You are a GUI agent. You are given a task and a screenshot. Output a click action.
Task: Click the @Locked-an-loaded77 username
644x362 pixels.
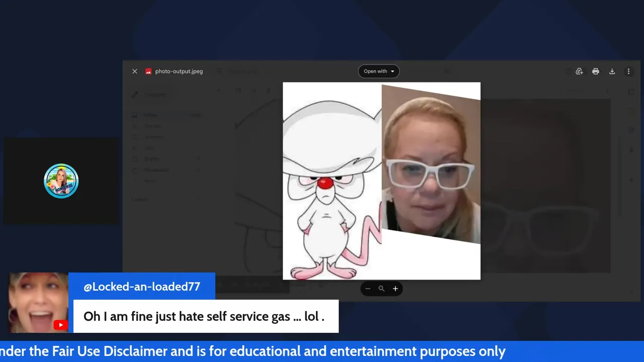click(x=142, y=287)
